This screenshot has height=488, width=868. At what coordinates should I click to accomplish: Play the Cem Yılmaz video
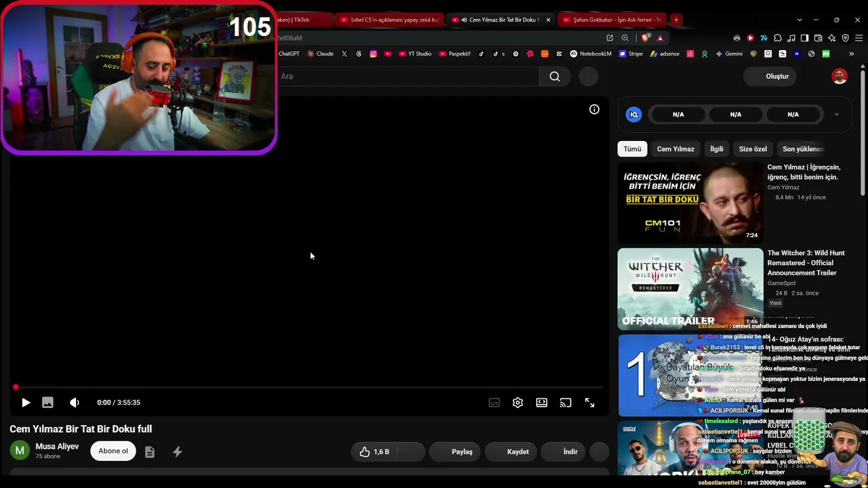(26, 403)
